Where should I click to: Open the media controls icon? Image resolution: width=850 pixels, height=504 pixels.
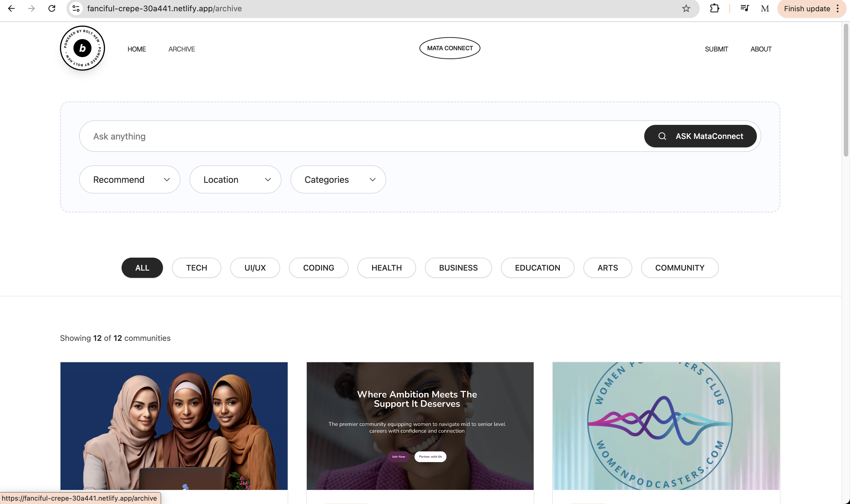pos(744,8)
